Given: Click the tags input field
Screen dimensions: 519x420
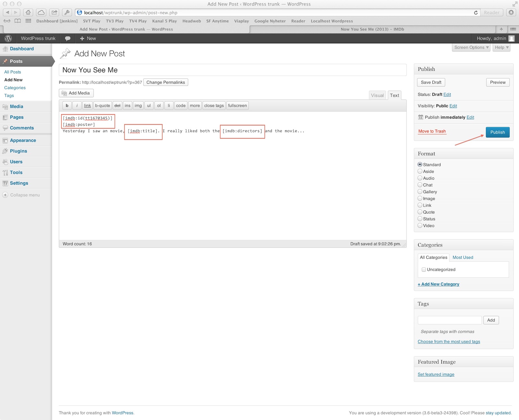Looking at the screenshot, I should 450,320.
